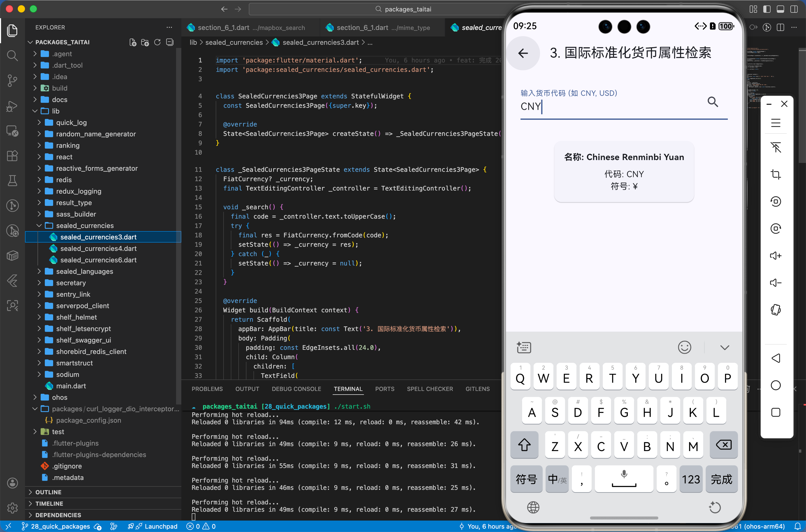The image size is (806, 532).
Task: Tap the emoji icon on keyboard
Action: 684,347
